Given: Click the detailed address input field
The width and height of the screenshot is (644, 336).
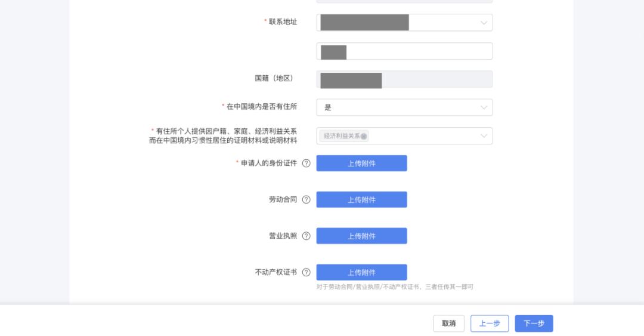Looking at the screenshot, I should (x=417, y=52).
